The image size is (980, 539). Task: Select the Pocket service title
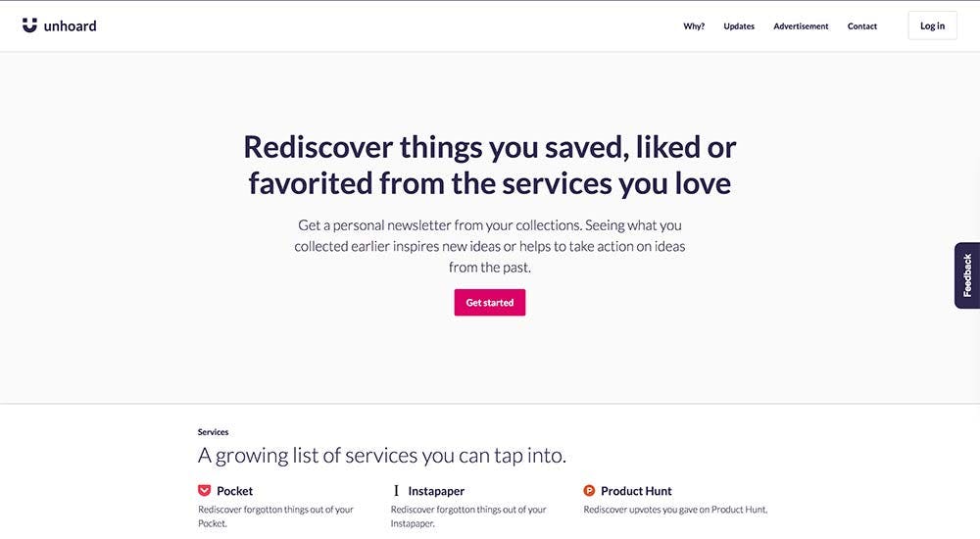235,491
